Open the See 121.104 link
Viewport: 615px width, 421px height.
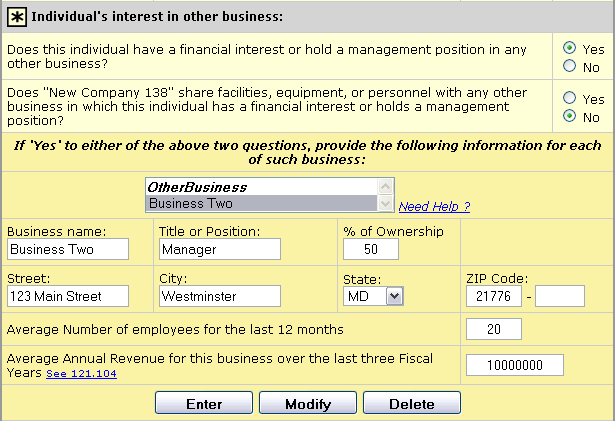[81, 374]
